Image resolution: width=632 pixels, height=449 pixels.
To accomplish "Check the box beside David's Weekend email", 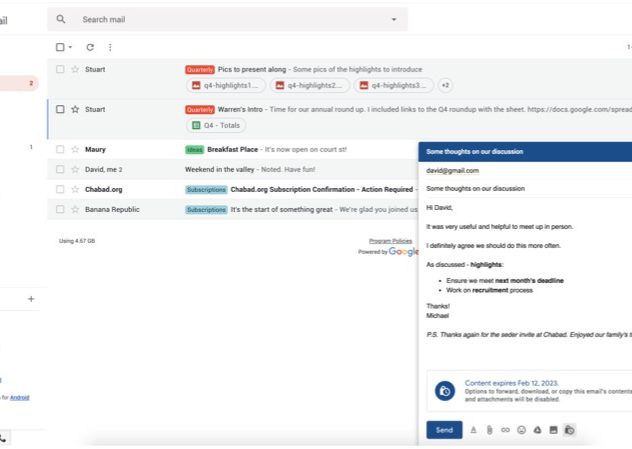I will pyautogui.click(x=61, y=169).
